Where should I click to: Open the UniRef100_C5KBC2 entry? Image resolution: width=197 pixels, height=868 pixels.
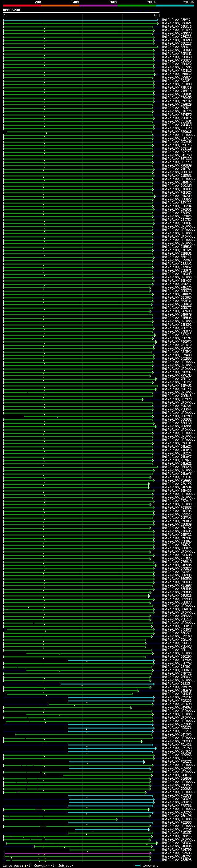tap(177, 74)
